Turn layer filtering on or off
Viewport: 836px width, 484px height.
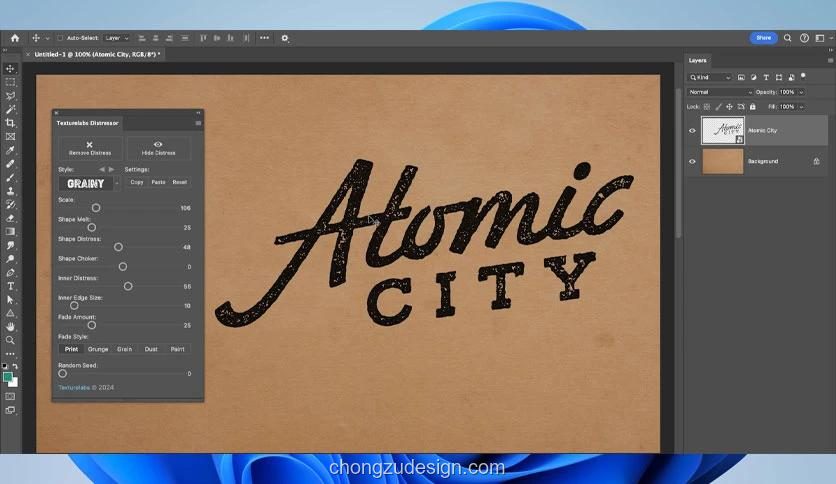click(803, 76)
